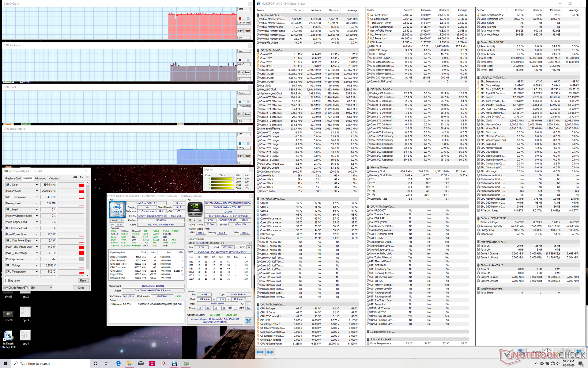Select the Battery Voltage sensor row
The height and width of the screenshot is (368, 588).
(528, 222)
